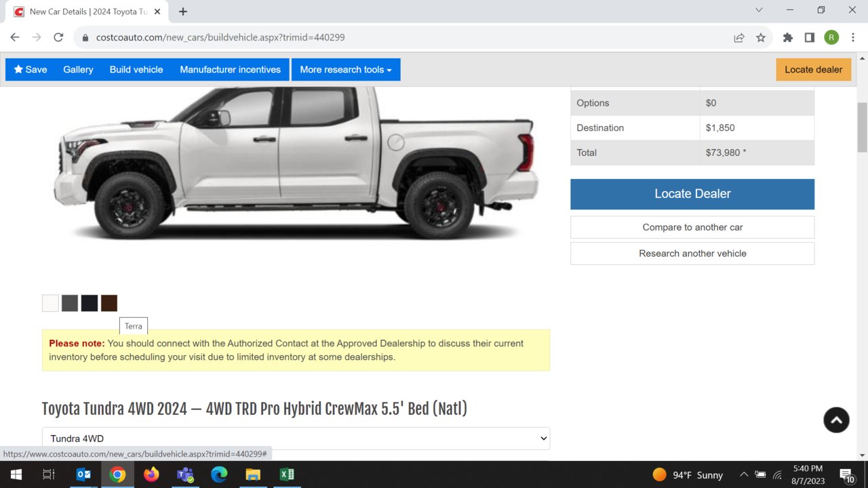Viewport: 868px width, 488px height.
Task: Open the notification center icon
Action: [x=846, y=474]
